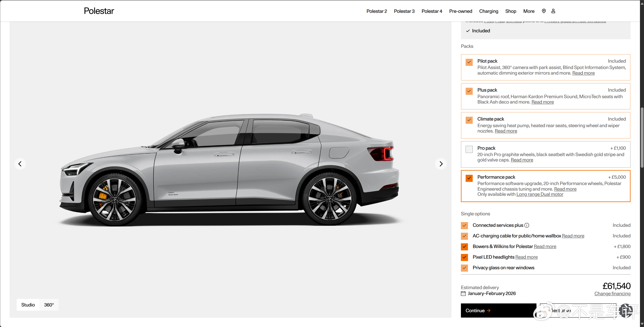Click January–February 2026 delivery text
The width and height of the screenshot is (644, 327).
492,293
